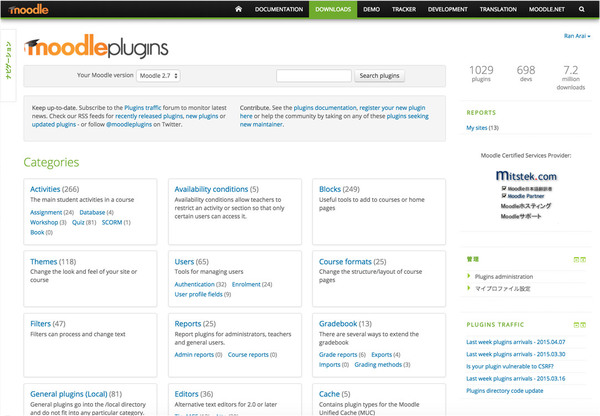Open the Plugins traffic forum link
600x416 pixels.
tap(143, 108)
